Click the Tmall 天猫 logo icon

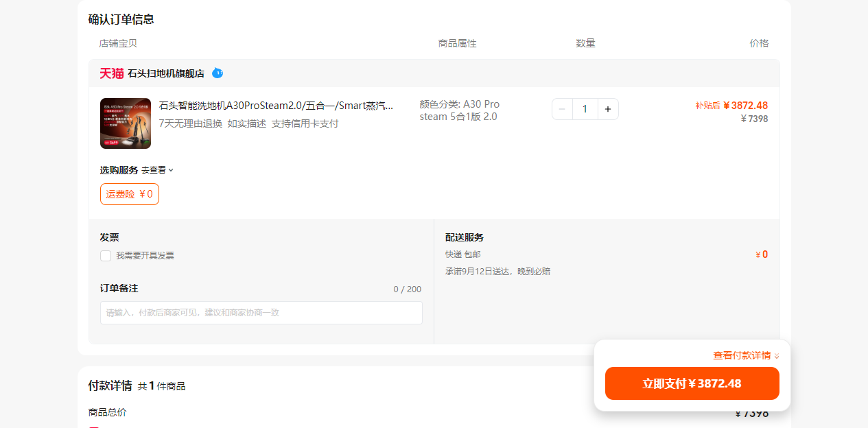point(111,73)
